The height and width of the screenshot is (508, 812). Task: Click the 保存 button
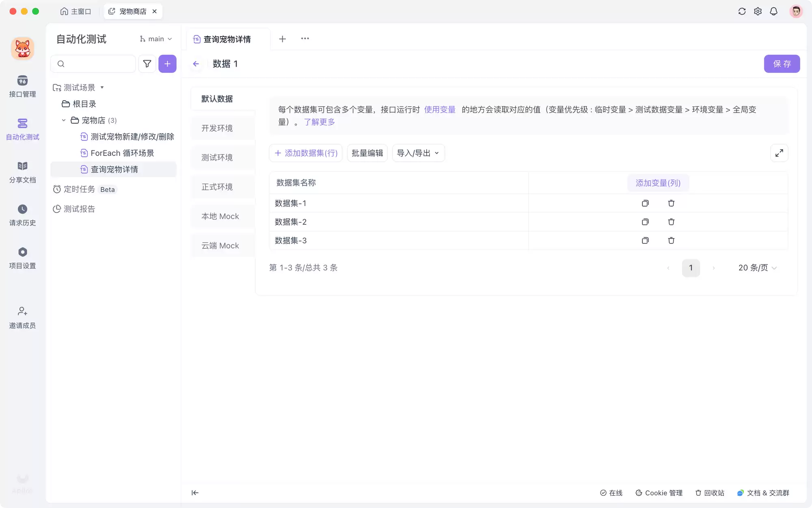[x=782, y=64]
